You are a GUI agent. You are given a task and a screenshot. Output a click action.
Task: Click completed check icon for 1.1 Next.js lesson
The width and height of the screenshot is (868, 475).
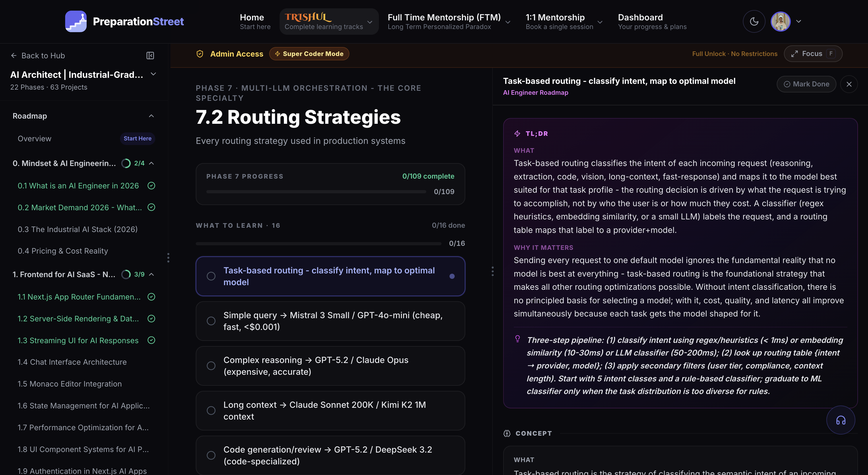[x=151, y=297]
